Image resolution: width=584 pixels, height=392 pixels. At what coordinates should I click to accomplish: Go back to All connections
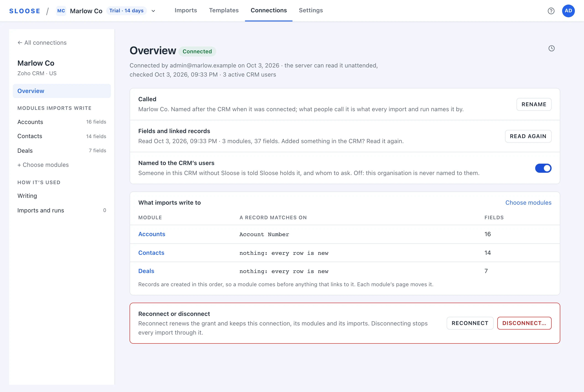coord(42,43)
